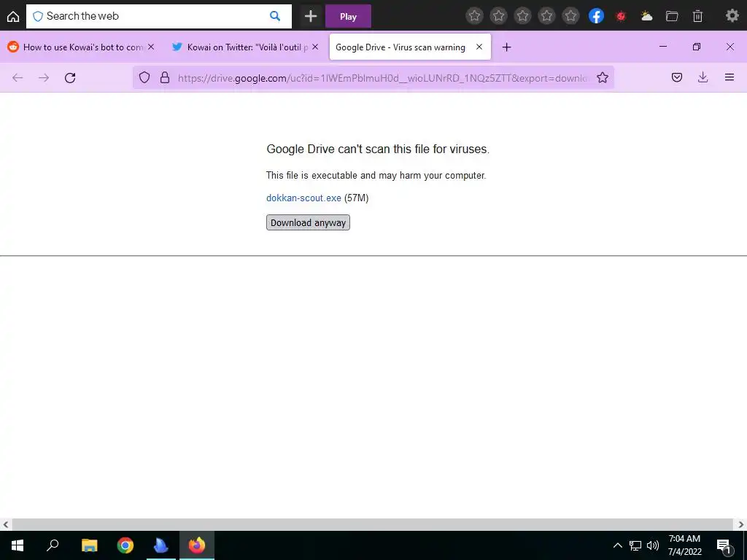This screenshot has height=560, width=747.
Task: Show hidden tray icons chevron
Action: click(x=617, y=545)
